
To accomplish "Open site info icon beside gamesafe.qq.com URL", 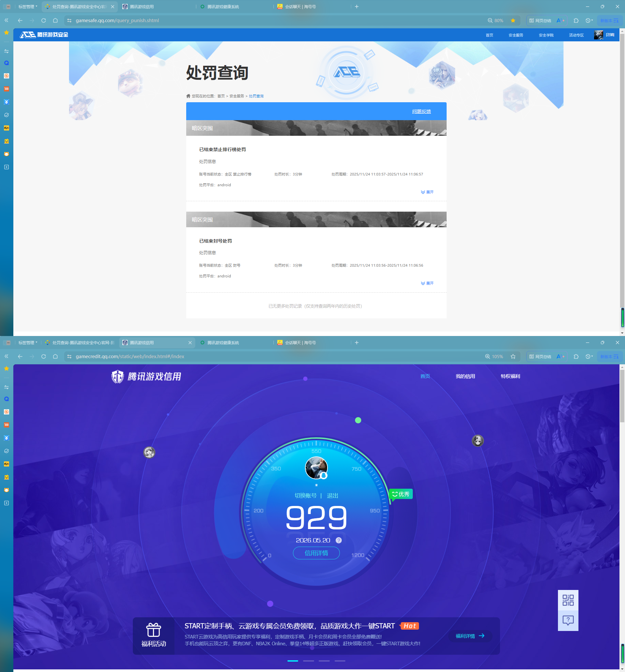I will coord(69,21).
